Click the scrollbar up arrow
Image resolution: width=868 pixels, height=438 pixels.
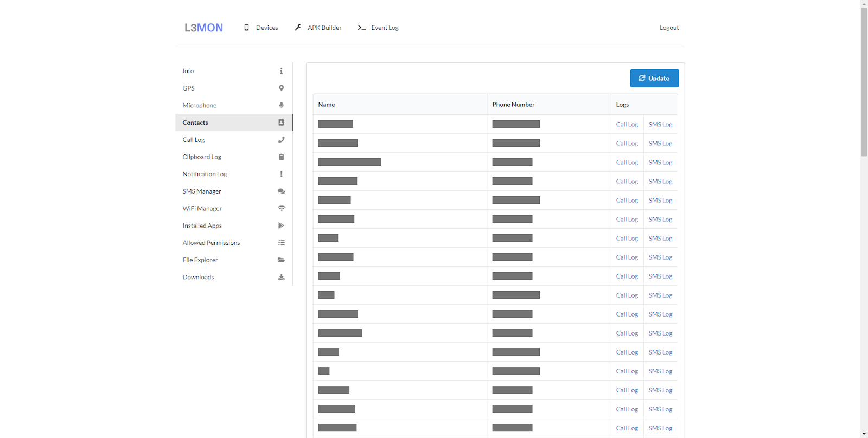click(x=864, y=3)
